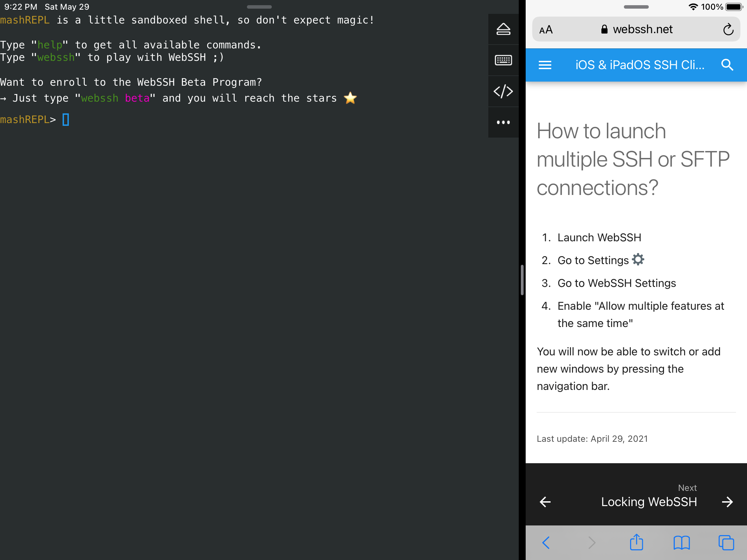Image resolution: width=747 pixels, height=560 pixels.
Task: Tap Safari back chevron
Action: click(x=546, y=543)
